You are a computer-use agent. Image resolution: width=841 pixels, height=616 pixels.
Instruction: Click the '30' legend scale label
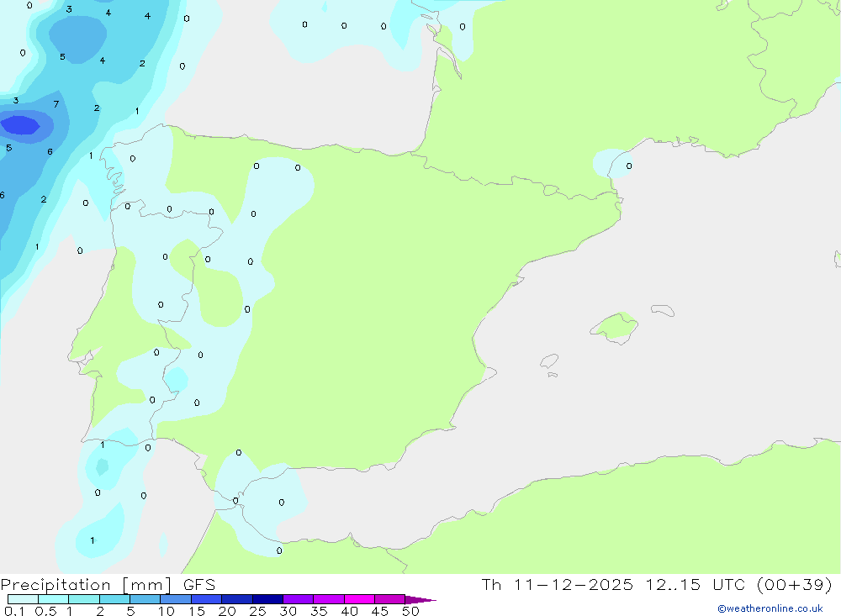pos(288,611)
